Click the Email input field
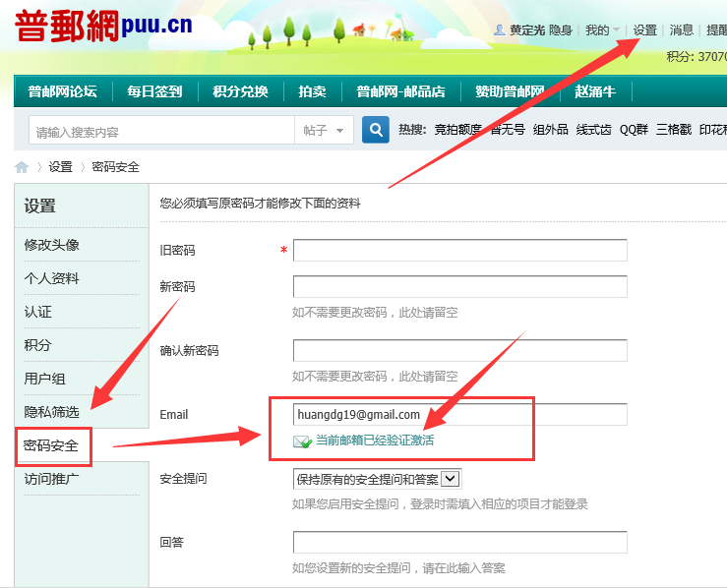Image resolution: width=727 pixels, height=588 pixels. [460, 414]
